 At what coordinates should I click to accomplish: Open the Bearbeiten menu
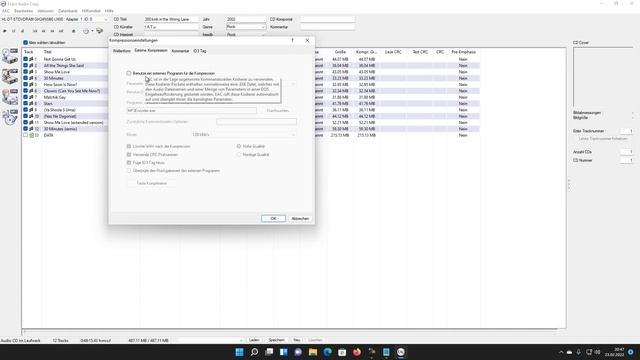(24, 11)
